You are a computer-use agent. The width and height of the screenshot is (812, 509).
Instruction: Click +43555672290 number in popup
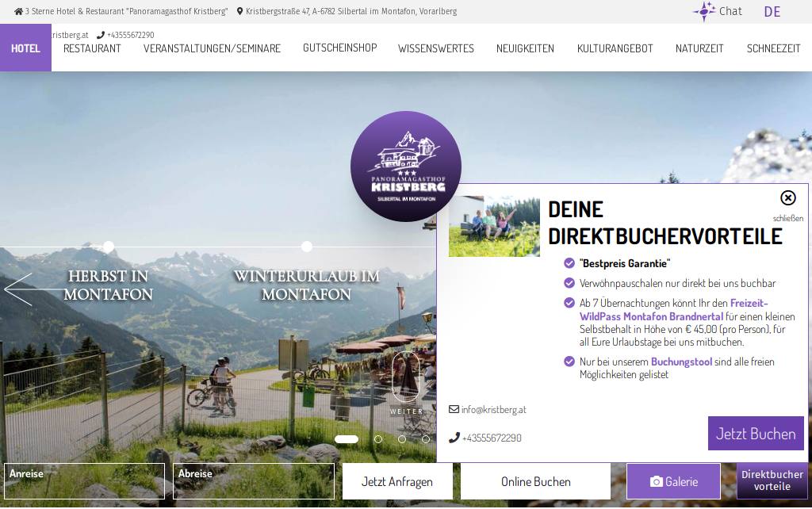coord(492,438)
